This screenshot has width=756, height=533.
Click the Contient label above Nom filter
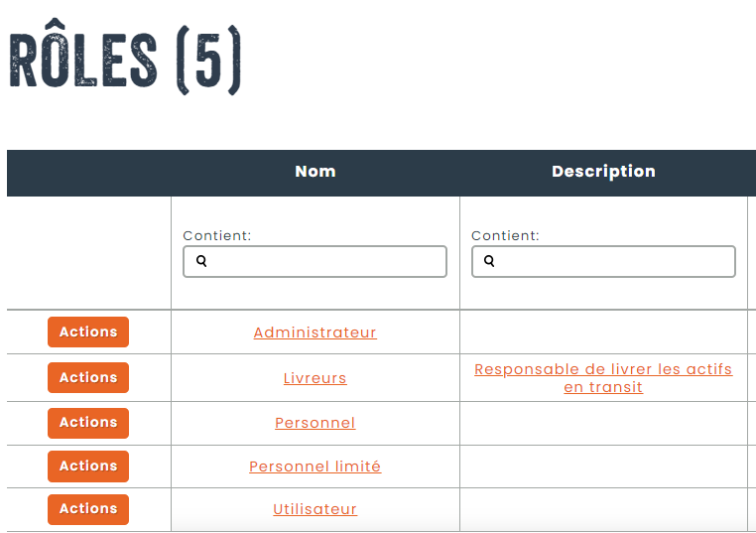[217, 236]
